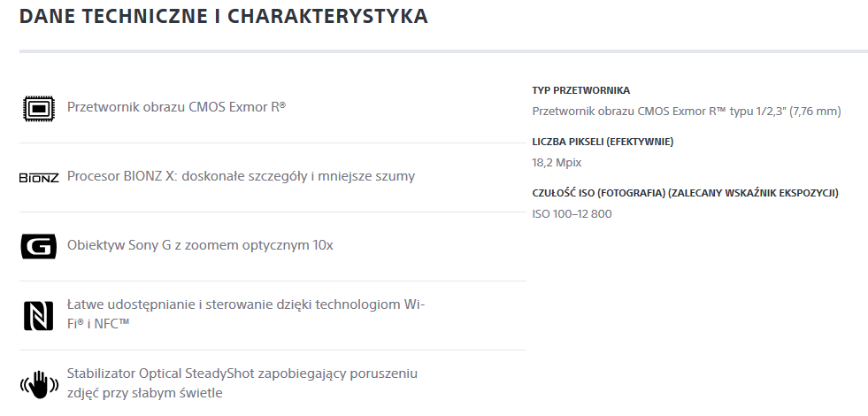
Task: Click the Sony G lens icon
Action: [x=39, y=246]
